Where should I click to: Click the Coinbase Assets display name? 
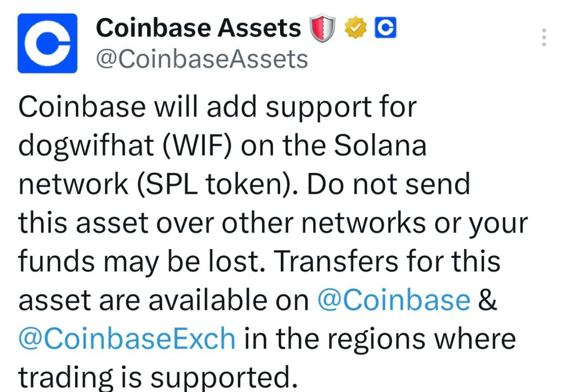pos(199,28)
